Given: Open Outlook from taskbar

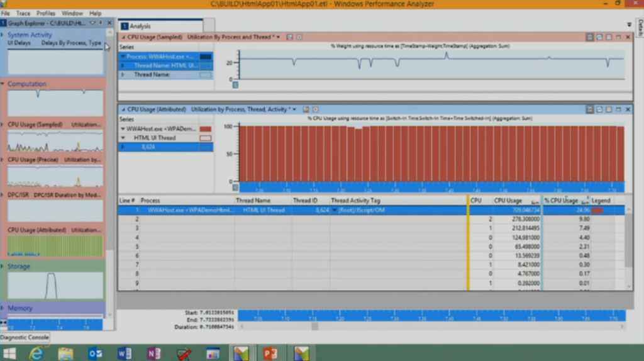Looking at the screenshot, I should [95, 353].
